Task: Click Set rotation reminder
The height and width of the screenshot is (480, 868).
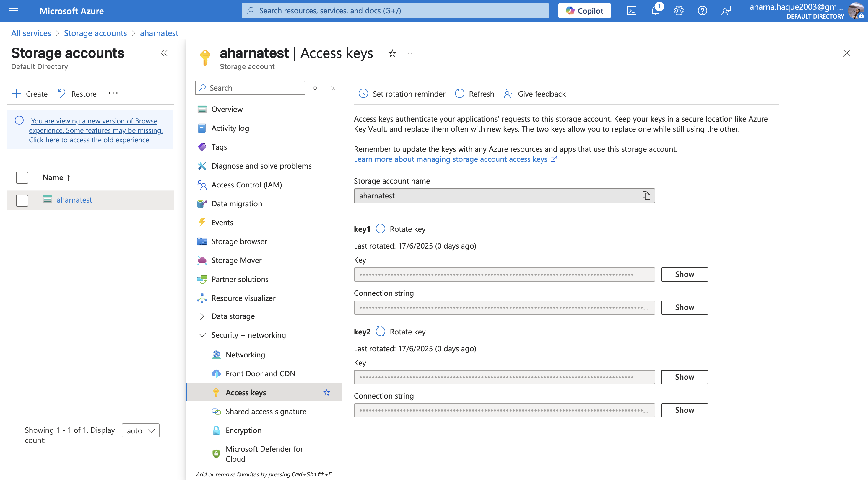Action: 402,94
